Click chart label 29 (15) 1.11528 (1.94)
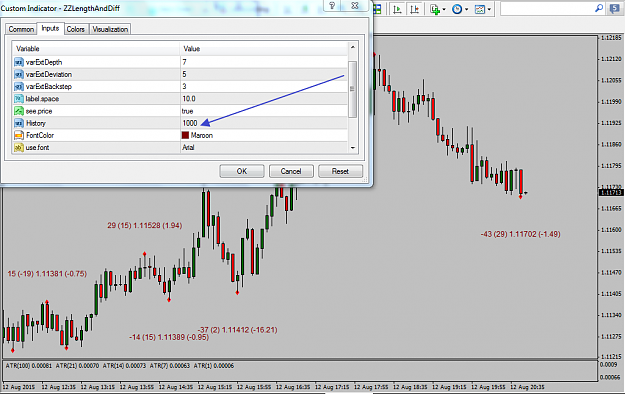Screen dimensions: 625x394 (x=145, y=226)
